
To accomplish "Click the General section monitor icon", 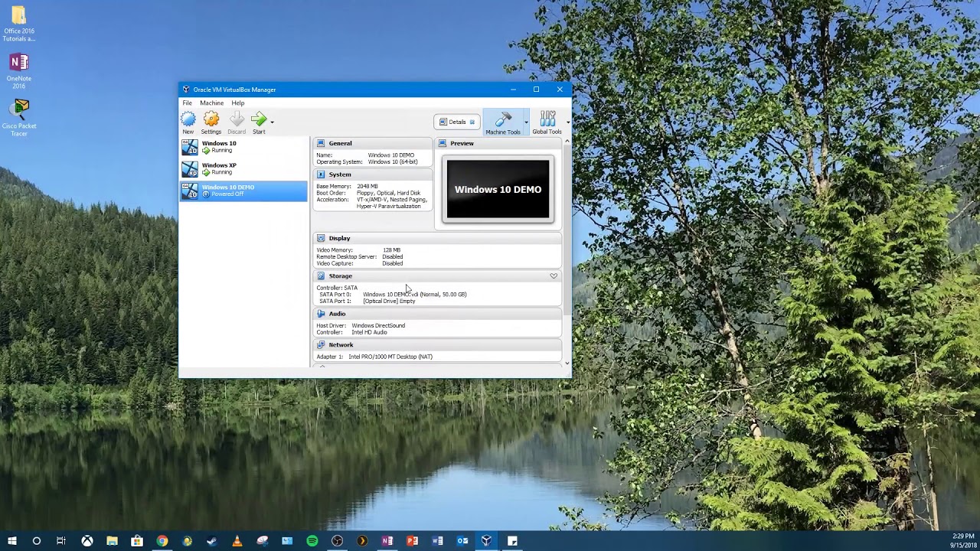I will 321,143.
